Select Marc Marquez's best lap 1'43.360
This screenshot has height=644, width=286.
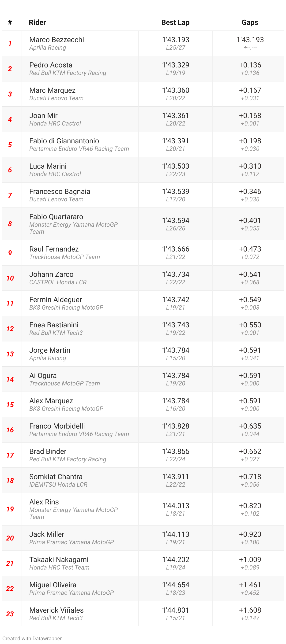(175, 90)
